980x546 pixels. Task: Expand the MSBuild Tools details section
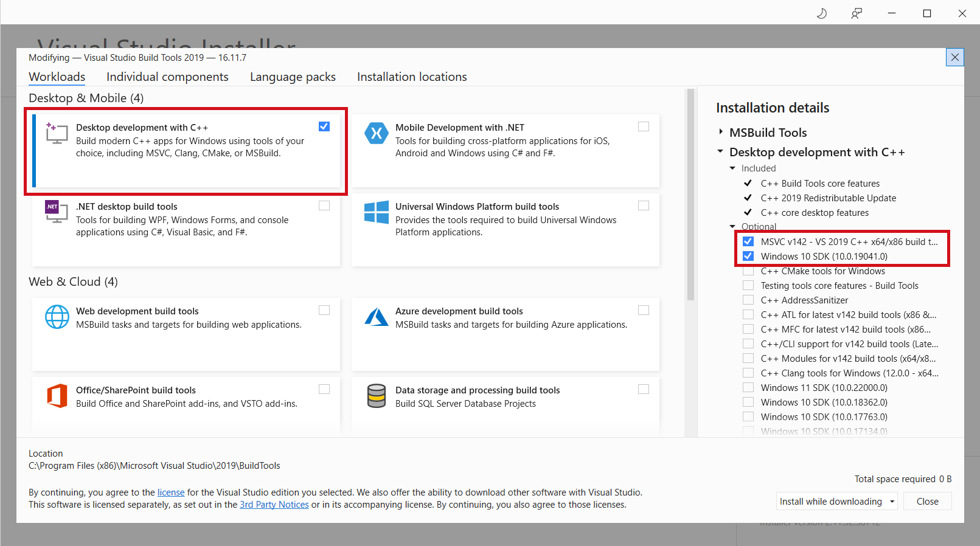(x=721, y=132)
